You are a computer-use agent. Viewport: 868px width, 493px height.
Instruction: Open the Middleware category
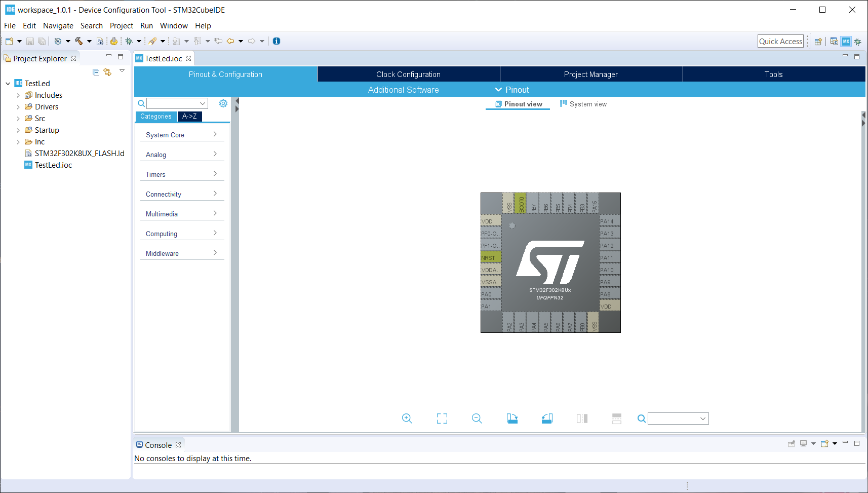182,253
